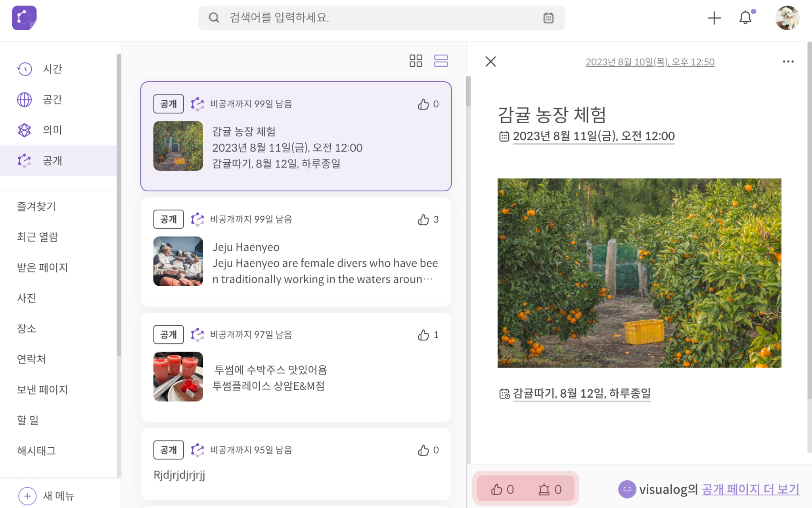This screenshot has width=812, height=508.
Task: Click 새 메뉴 add button
Action: (46, 496)
